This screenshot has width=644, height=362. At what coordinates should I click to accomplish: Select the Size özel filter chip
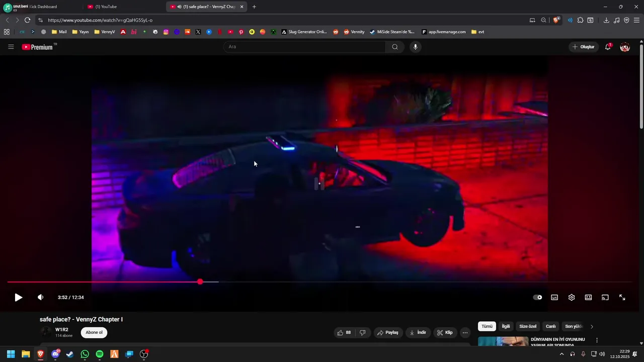point(528,326)
